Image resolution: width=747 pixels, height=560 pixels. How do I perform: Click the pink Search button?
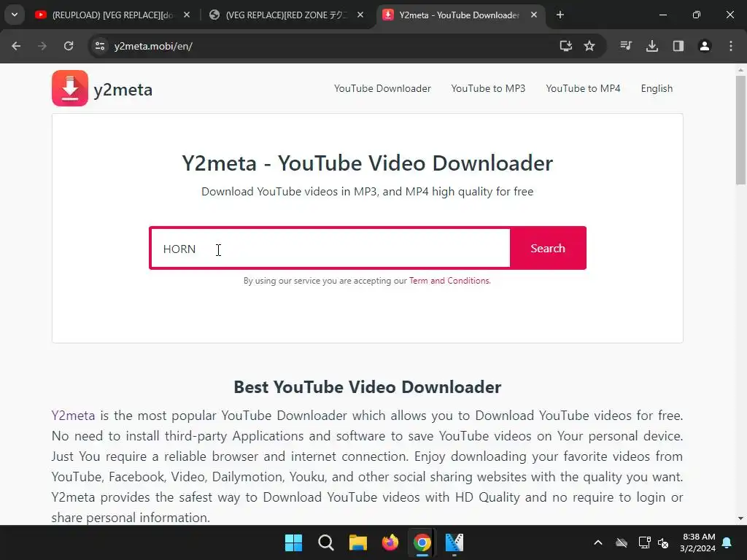point(547,248)
